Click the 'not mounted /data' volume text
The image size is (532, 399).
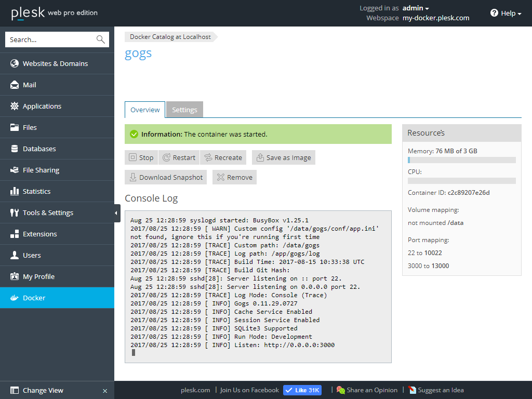(436, 223)
